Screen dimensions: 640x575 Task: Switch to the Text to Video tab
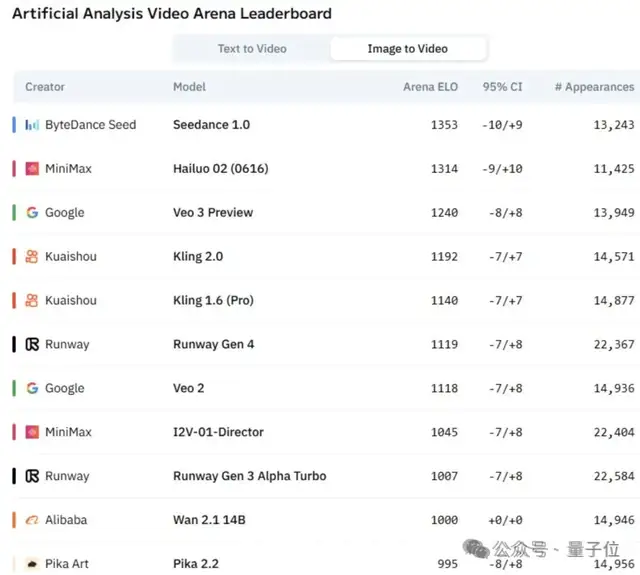click(252, 49)
